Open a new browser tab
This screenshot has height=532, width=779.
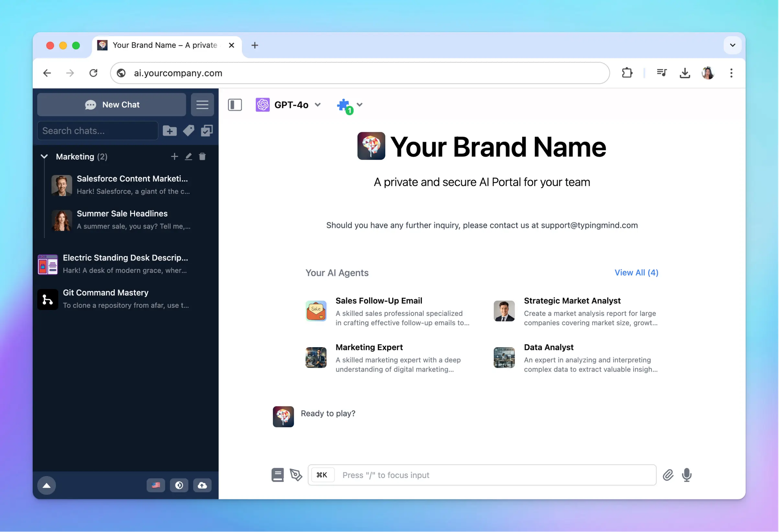[x=255, y=45]
